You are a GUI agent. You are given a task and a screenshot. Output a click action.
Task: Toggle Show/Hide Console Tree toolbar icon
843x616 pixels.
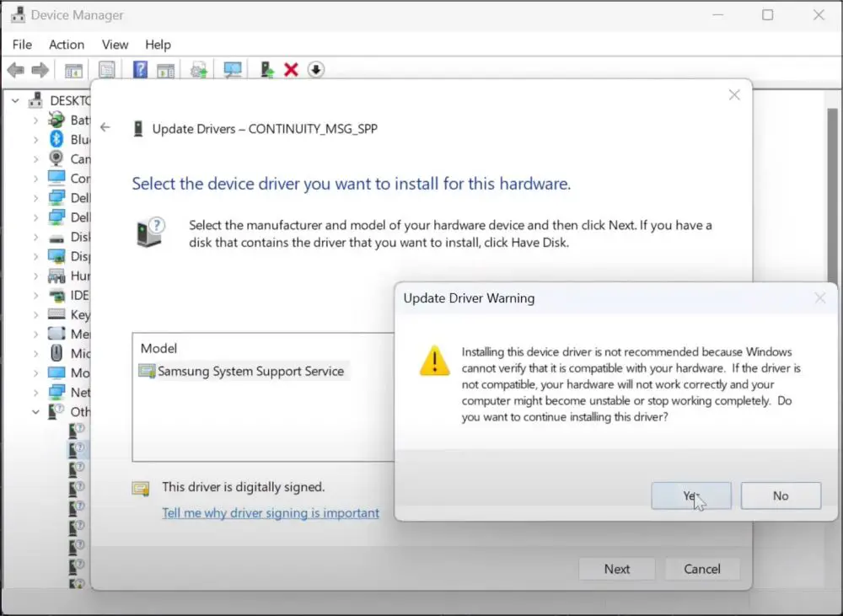click(73, 71)
